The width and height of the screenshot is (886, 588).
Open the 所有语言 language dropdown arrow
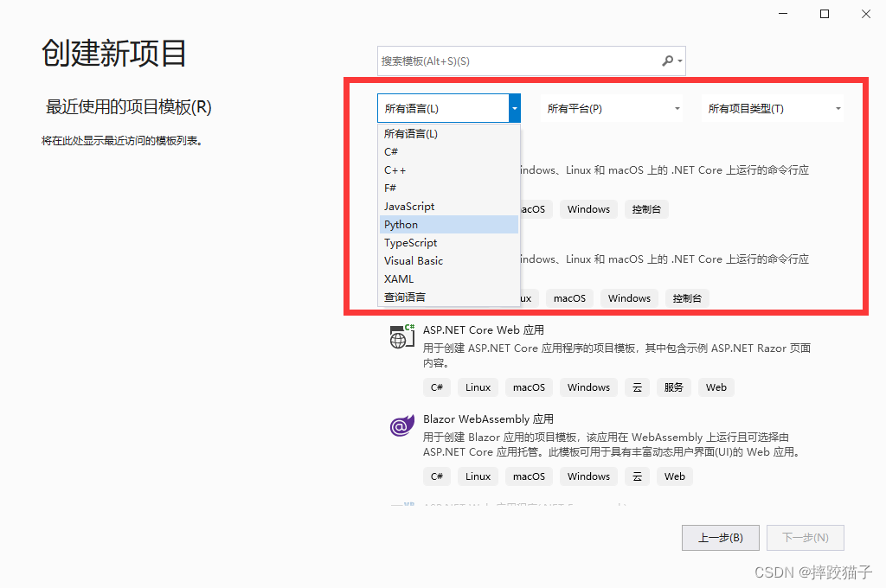[514, 108]
